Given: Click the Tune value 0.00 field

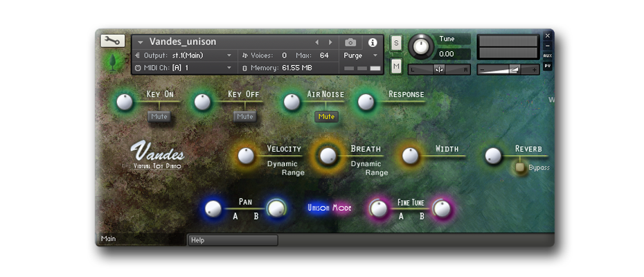Looking at the screenshot, I should [x=454, y=54].
